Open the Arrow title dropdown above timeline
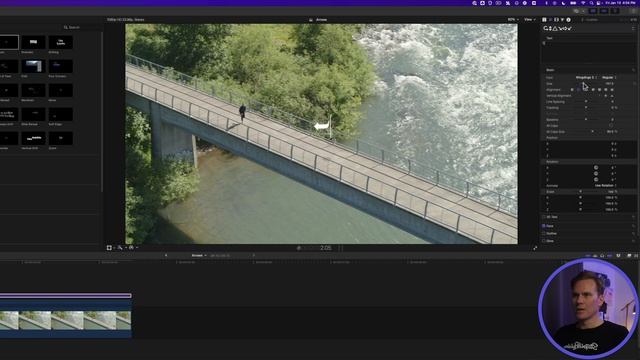640x360 pixels. [x=199, y=256]
